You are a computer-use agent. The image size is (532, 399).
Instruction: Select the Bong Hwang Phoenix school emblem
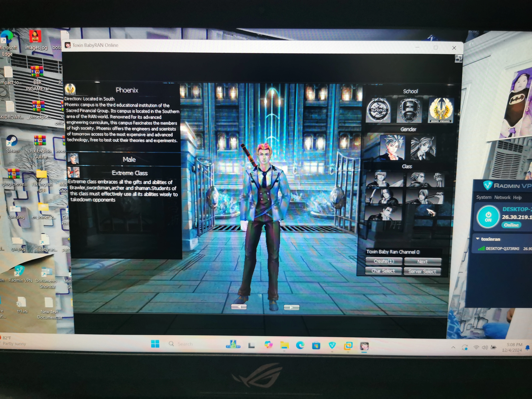(441, 110)
